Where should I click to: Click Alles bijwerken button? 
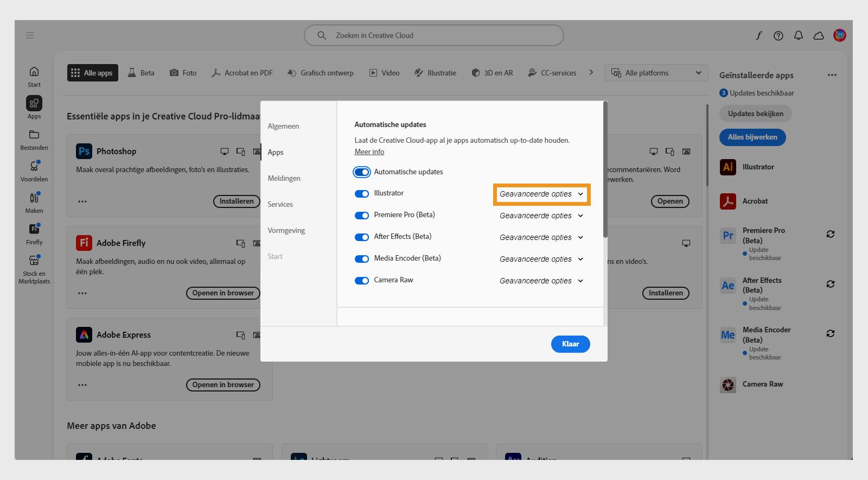point(752,137)
